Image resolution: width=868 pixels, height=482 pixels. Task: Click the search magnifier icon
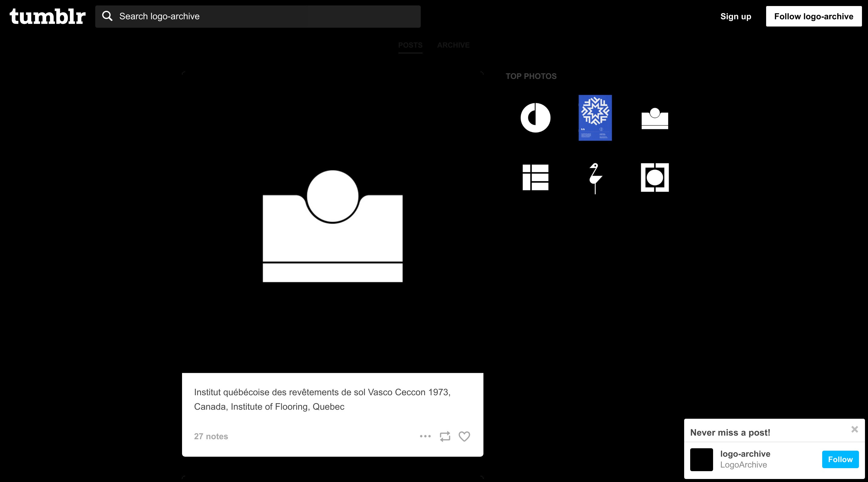point(107,16)
